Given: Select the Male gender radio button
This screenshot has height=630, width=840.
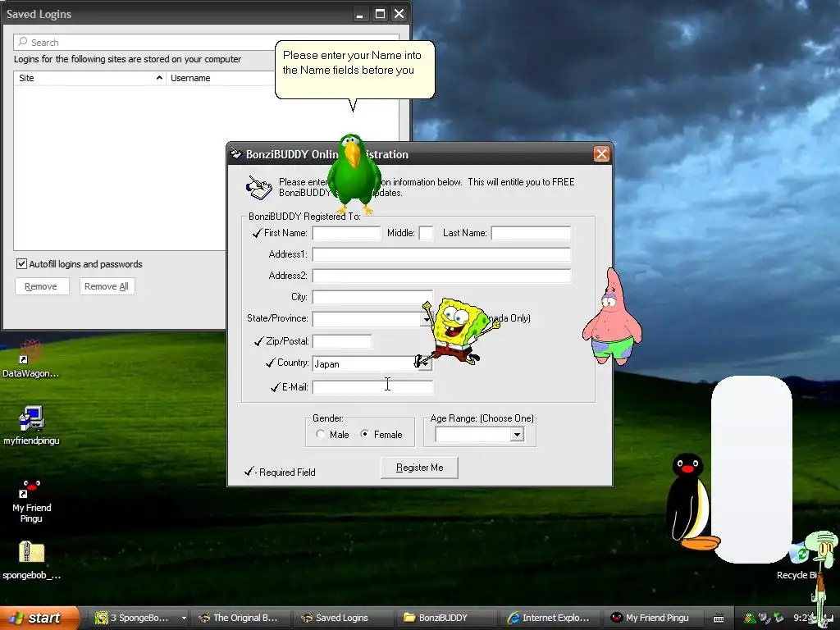Looking at the screenshot, I should point(321,434).
